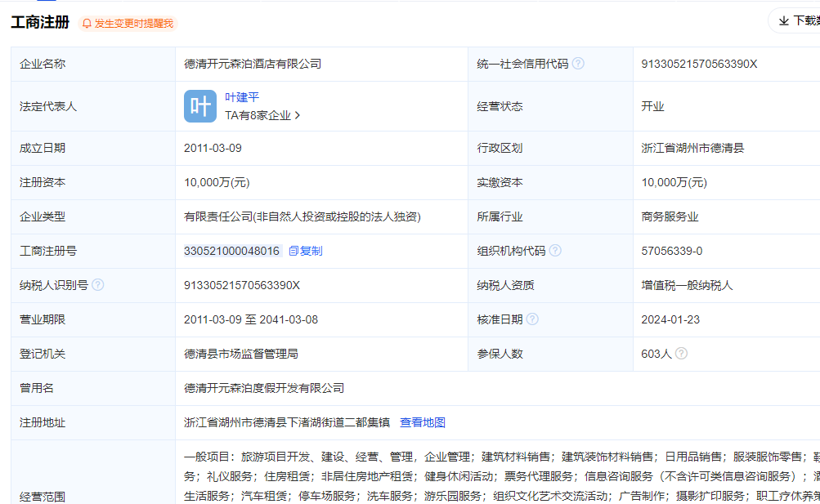Open help icon next to 核准日期
The image size is (820, 504).
click(x=532, y=319)
